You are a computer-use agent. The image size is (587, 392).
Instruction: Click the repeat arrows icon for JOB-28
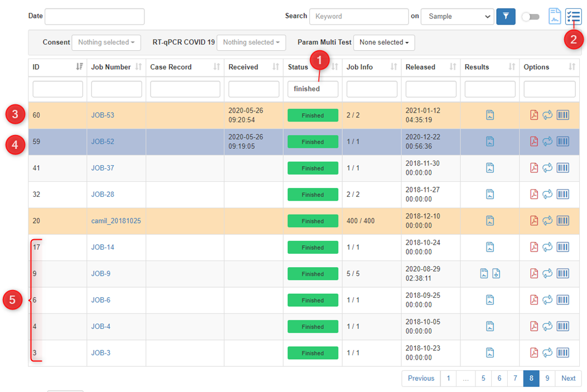point(547,194)
